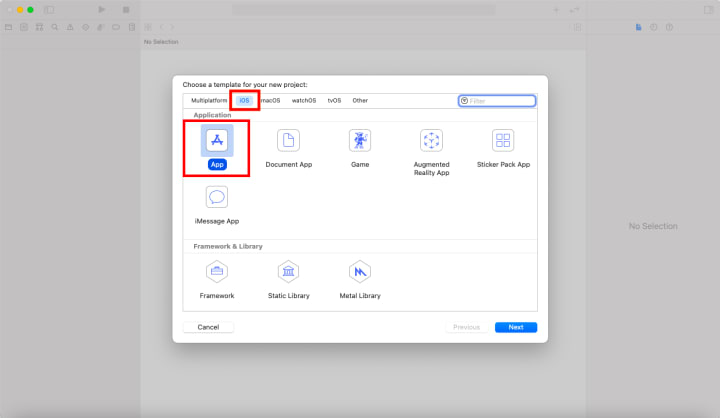Image resolution: width=720 pixels, height=418 pixels.
Task: Toggle the left navigator sidebar
Action: [x=49, y=10]
